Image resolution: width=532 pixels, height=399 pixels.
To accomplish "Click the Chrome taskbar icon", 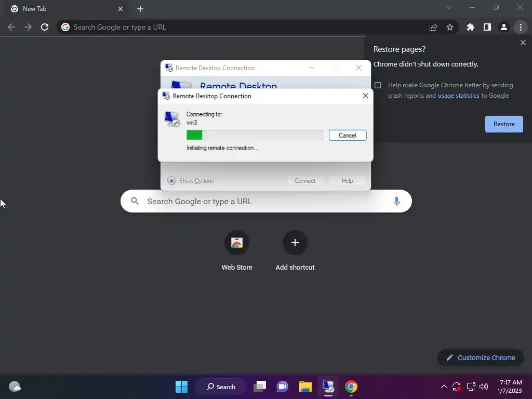I will 351,387.
